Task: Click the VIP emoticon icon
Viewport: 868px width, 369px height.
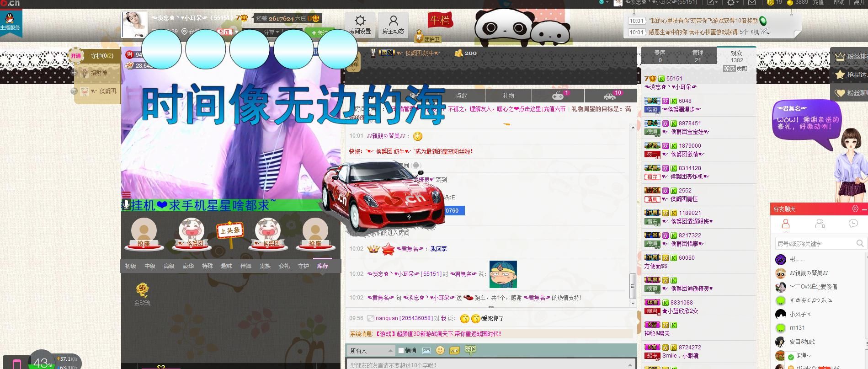Action: (454, 350)
